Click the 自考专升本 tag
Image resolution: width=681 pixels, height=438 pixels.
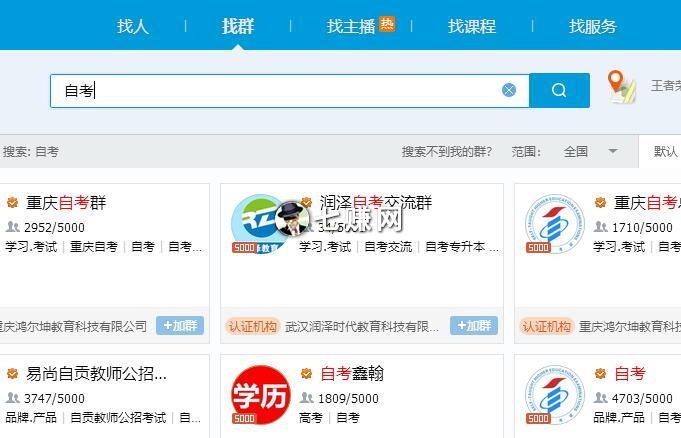click(455, 247)
